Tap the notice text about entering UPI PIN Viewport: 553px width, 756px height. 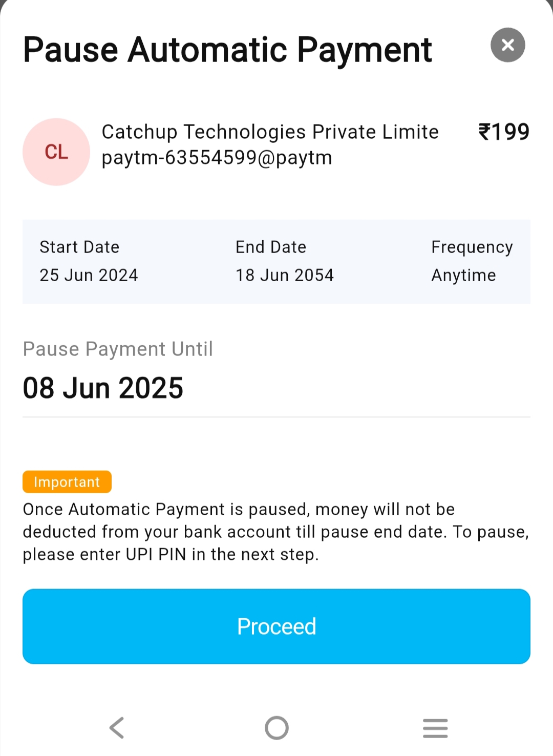coord(275,532)
